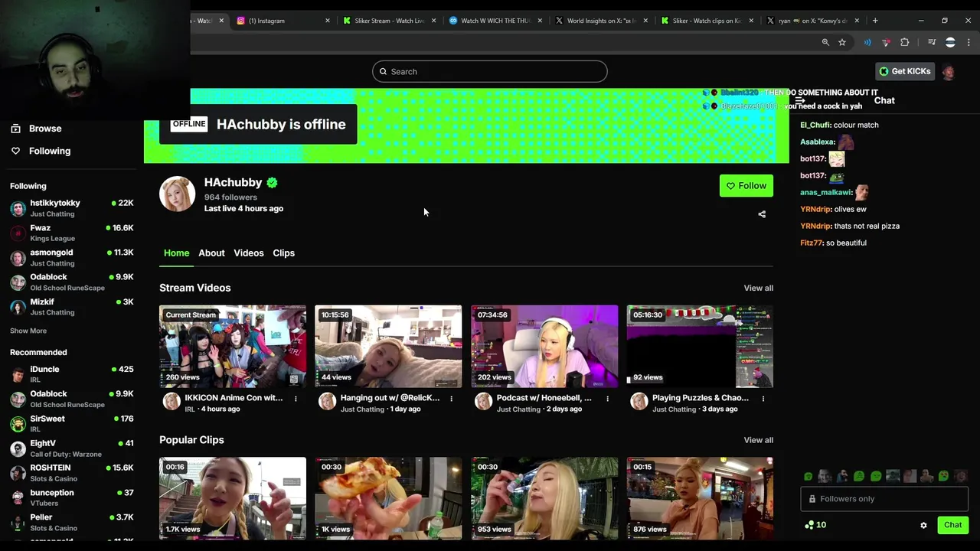Open chat settings gear icon
The height and width of the screenshot is (551, 980).
coord(923,525)
